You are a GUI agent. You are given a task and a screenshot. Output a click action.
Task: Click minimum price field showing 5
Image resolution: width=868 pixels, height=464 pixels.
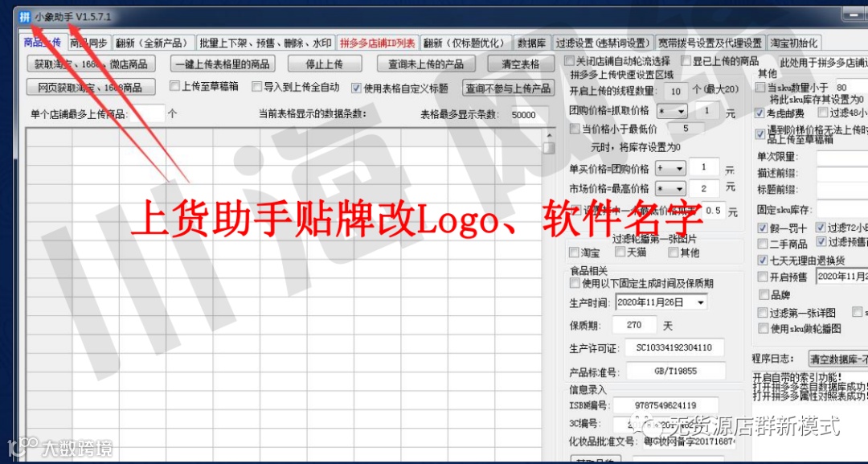(x=686, y=129)
